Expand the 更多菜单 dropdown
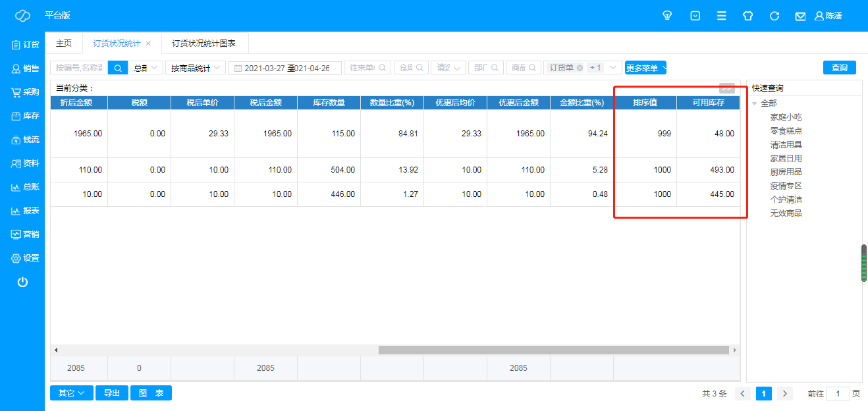868x411 pixels. [645, 68]
